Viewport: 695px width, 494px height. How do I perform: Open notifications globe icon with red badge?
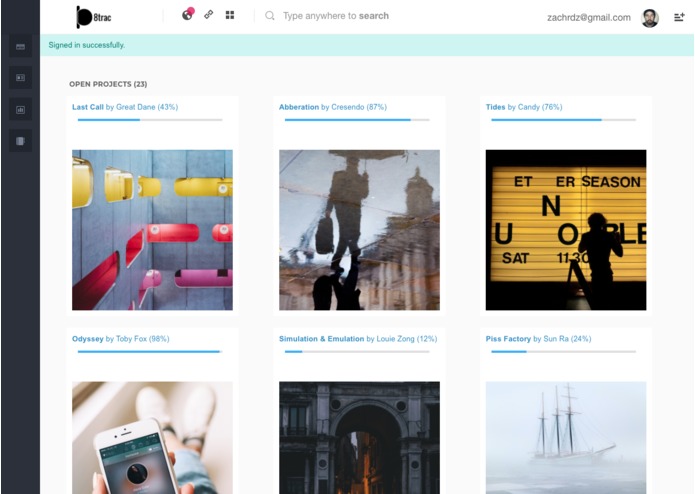[x=188, y=14]
